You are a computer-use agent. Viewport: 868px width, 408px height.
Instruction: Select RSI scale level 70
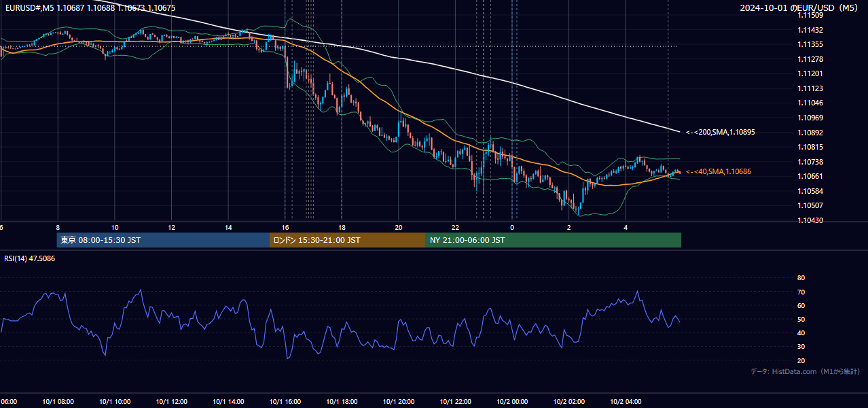tap(801, 292)
